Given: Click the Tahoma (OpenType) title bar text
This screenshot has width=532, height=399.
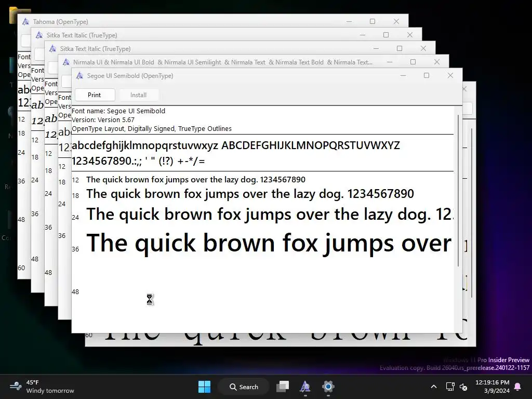Looking at the screenshot, I should 60,22.
